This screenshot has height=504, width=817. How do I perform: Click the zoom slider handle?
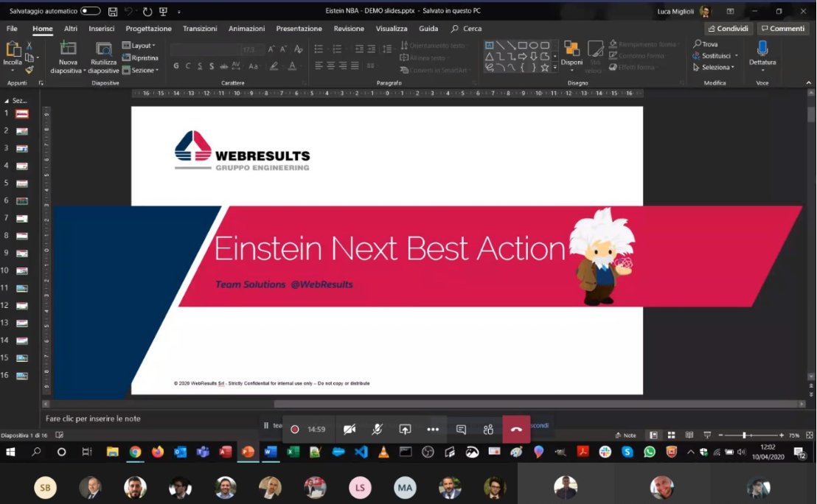click(x=744, y=435)
